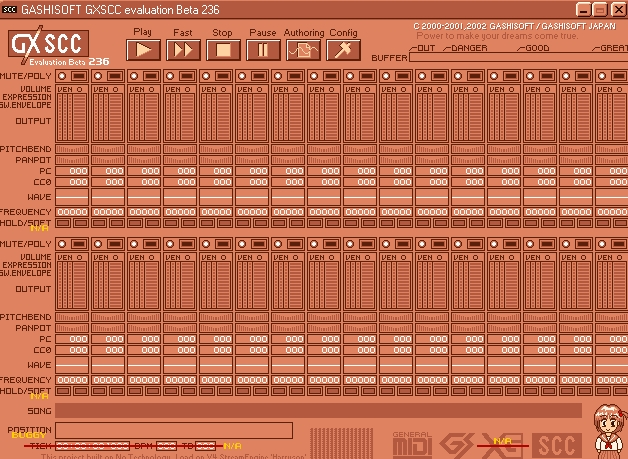Switch to the SCC mode logo
This screenshot has height=459, width=628.
point(558,444)
